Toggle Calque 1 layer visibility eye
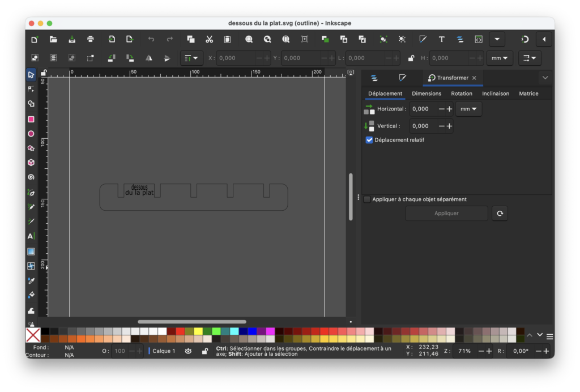 click(188, 351)
